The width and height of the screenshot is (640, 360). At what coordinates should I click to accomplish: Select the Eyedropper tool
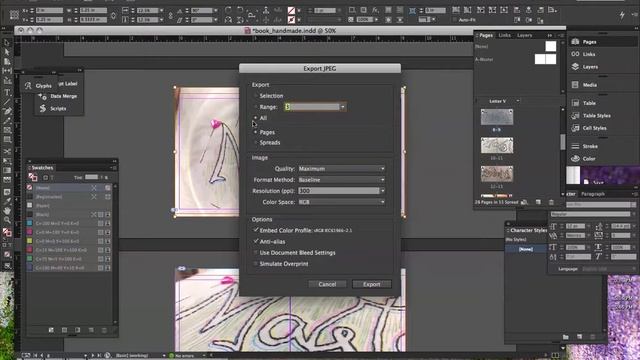(x=7, y=201)
